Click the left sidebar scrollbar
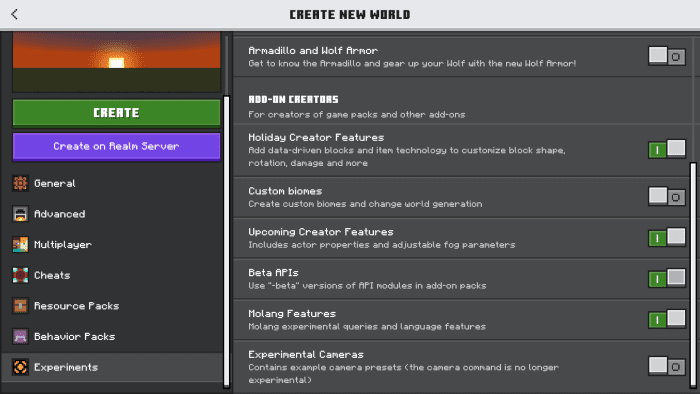Viewport: 700px width, 394px height. [x=226, y=241]
